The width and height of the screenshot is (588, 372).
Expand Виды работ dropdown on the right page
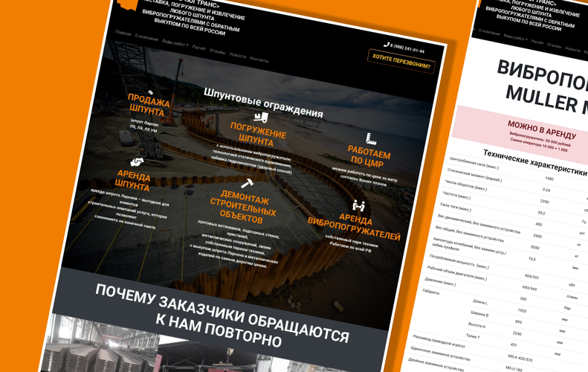click(x=515, y=38)
